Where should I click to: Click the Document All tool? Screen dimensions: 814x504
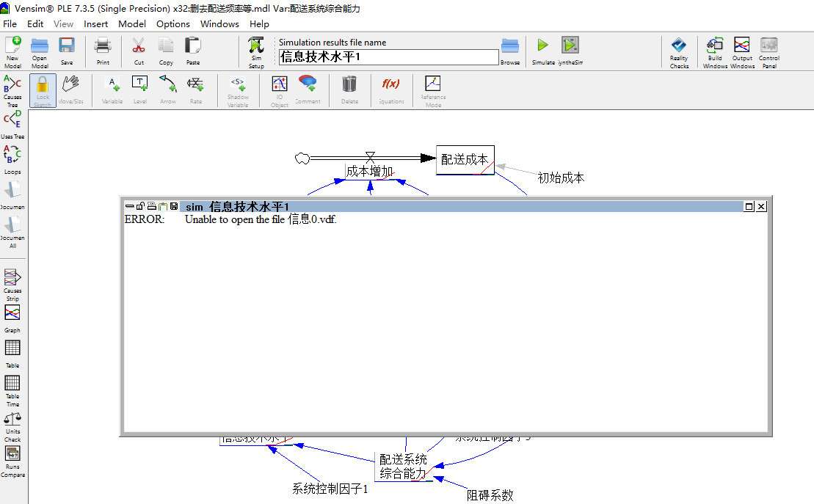tap(12, 232)
